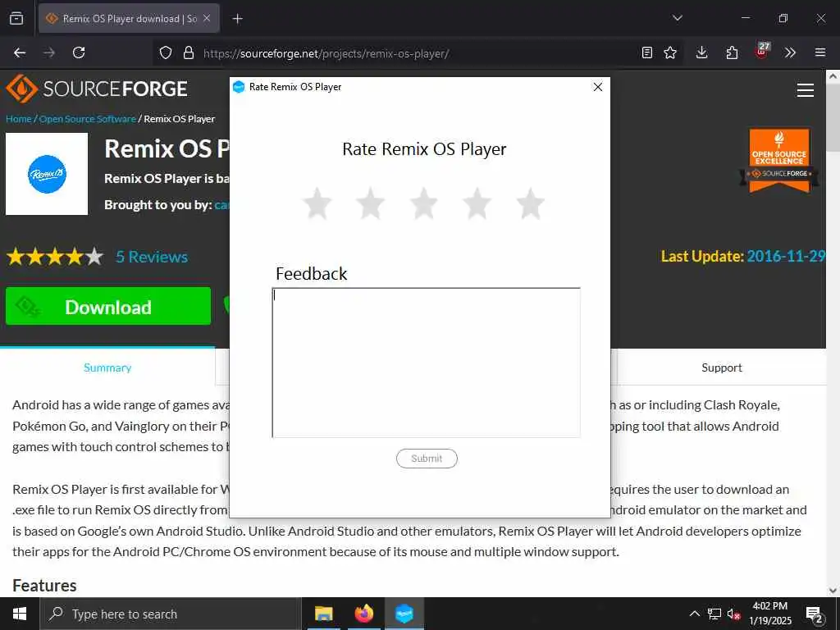Click the muted volume tray icon
Image resolution: width=840 pixels, height=630 pixels.
click(734, 614)
